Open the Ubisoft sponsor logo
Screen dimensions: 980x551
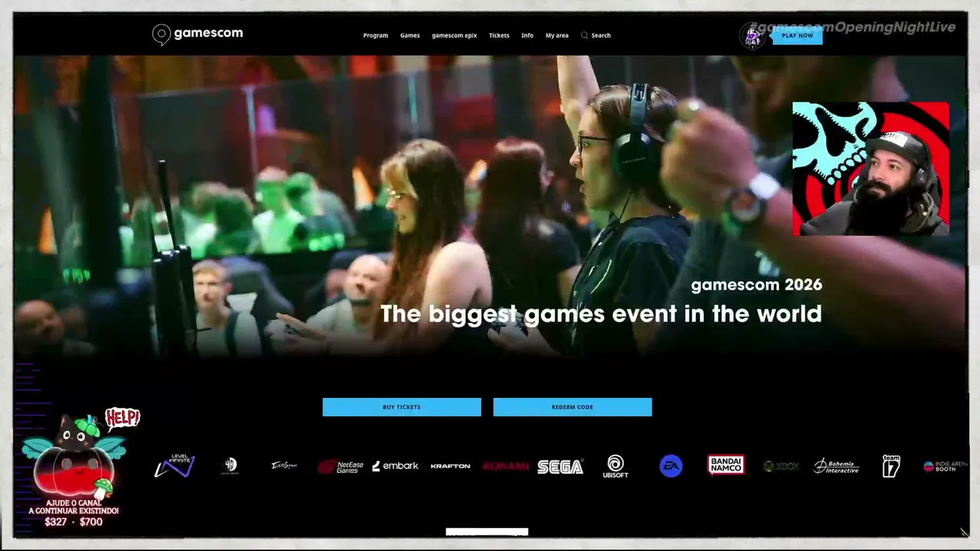pyautogui.click(x=616, y=466)
